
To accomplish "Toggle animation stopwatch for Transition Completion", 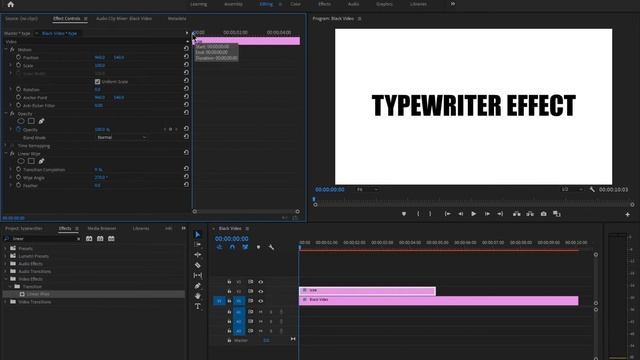I will 18,169.
